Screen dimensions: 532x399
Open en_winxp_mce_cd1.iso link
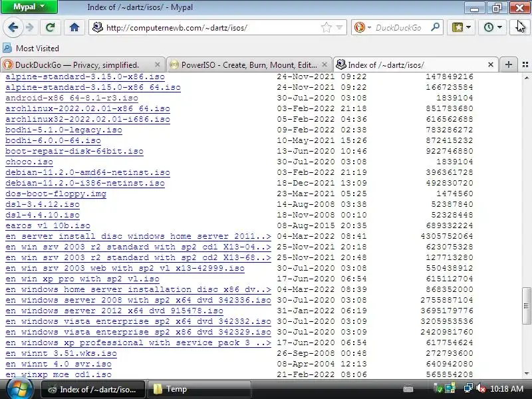[x=59, y=374]
